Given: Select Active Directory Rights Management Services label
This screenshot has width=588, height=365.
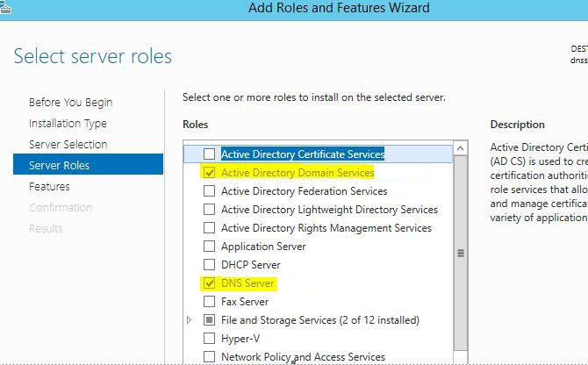Looking at the screenshot, I should pos(326,228).
